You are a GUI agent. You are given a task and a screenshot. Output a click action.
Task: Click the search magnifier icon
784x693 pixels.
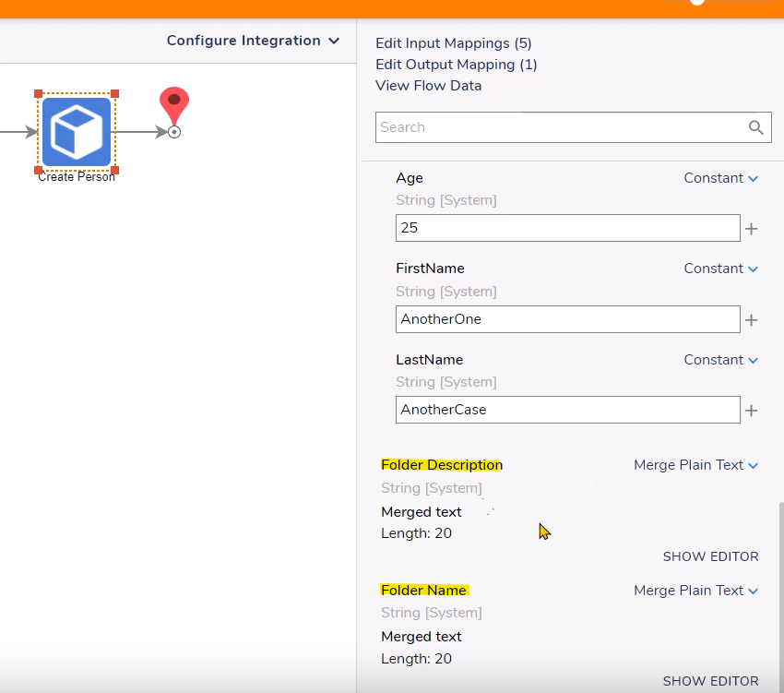point(755,127)
